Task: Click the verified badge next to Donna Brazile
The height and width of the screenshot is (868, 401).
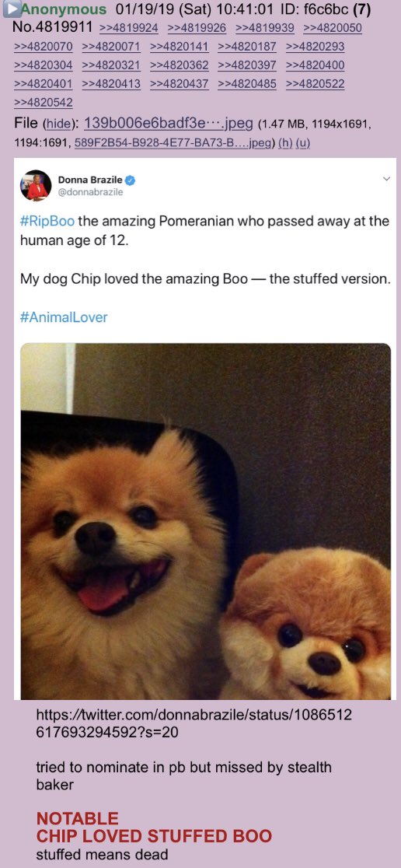Action: 131,180
